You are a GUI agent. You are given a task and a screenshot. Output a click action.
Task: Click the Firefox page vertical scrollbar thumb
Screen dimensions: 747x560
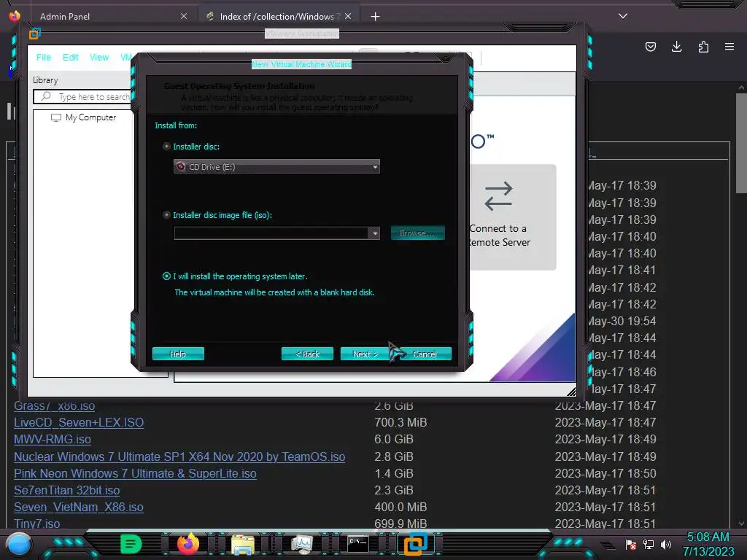[x=741, y=144]
